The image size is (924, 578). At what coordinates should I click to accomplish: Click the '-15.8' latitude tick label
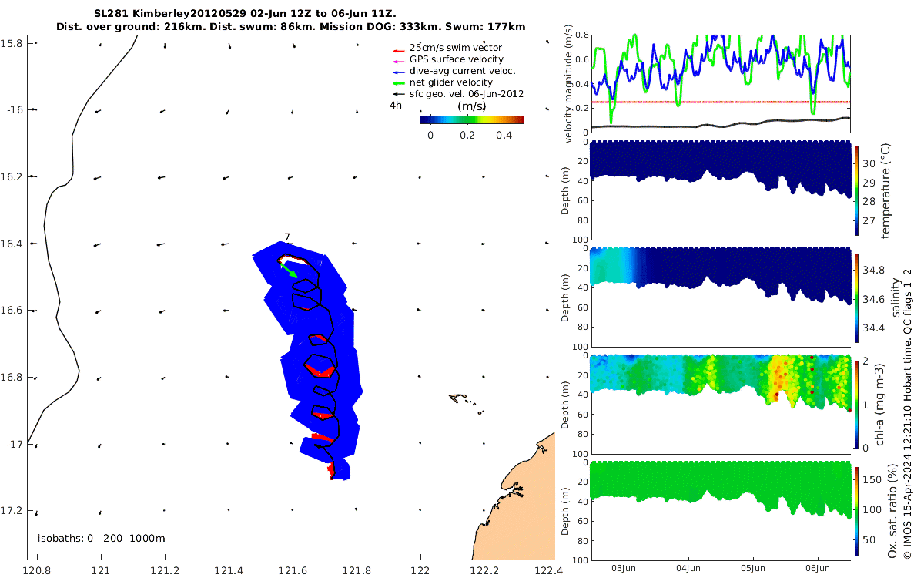point(12,44)
